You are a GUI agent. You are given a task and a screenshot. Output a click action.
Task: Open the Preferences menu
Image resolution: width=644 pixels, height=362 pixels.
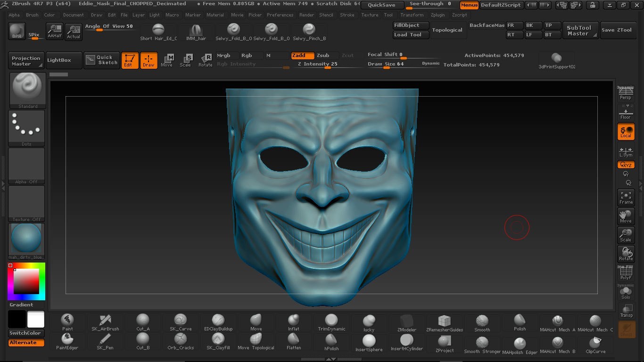coord(280,15)
